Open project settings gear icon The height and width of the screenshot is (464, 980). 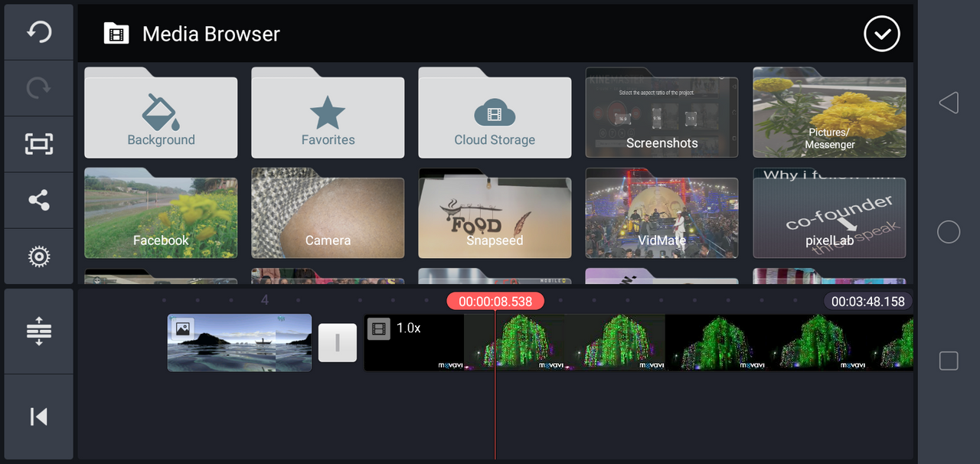(39, 257)
